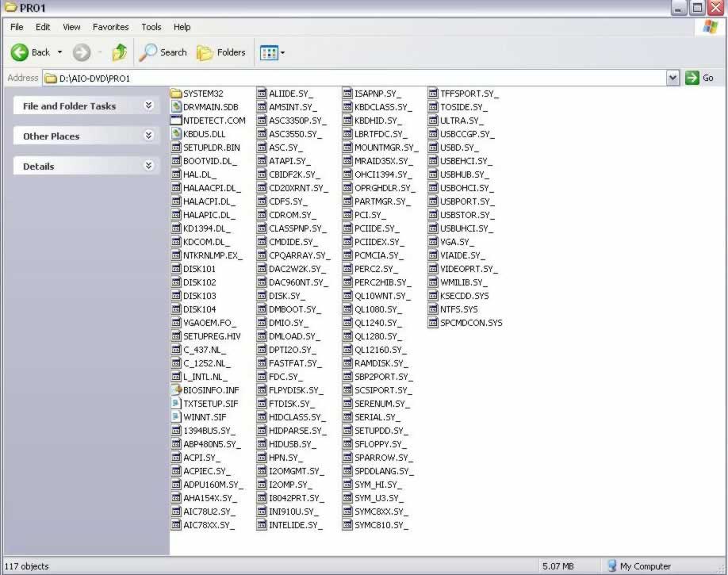Select the SPCMDCON.SYS file icon
Image resolution: width=728 pixels, height=575 pixels.
pos(433,322)
